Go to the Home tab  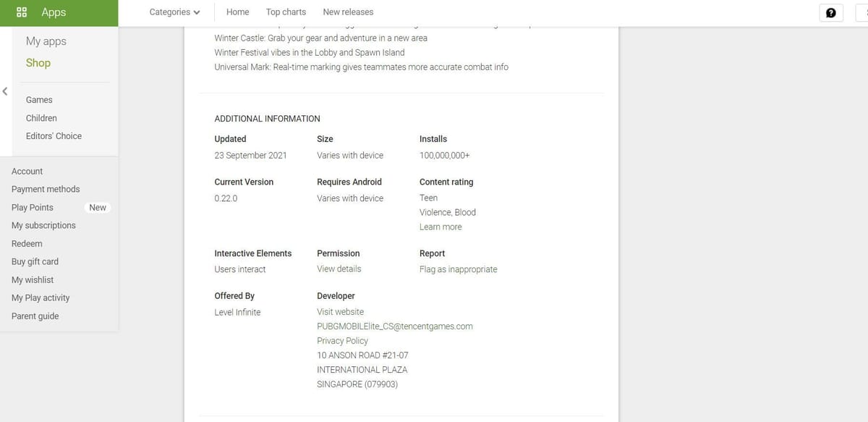pos(237,12)
